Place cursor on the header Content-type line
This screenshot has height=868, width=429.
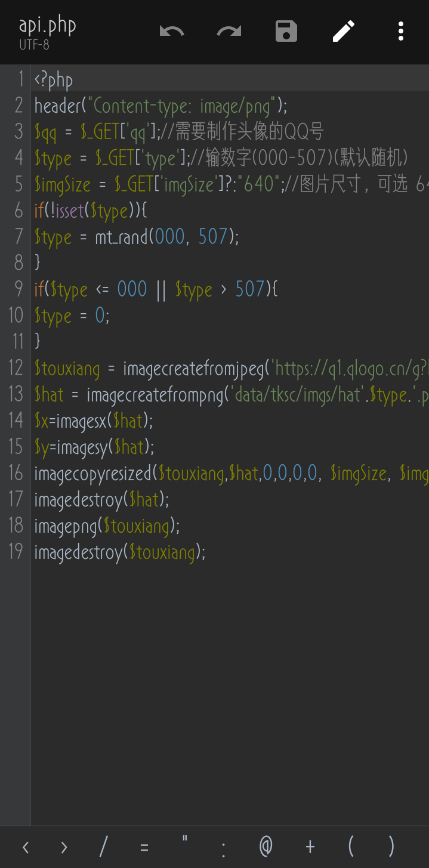(161, 106)
